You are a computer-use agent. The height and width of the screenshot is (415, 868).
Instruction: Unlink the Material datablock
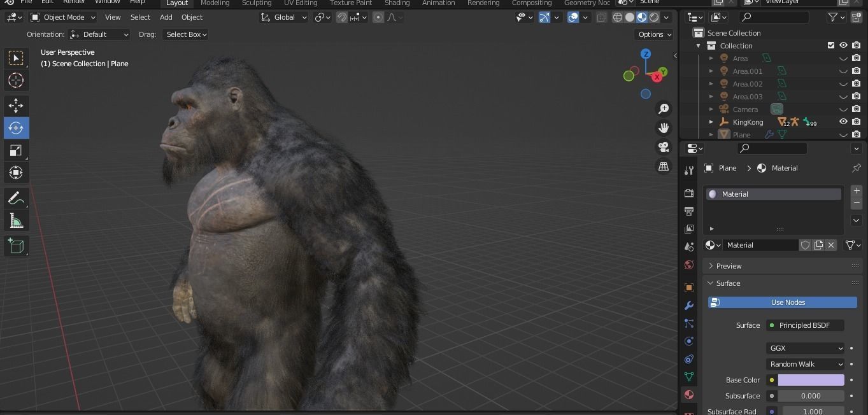831,245
